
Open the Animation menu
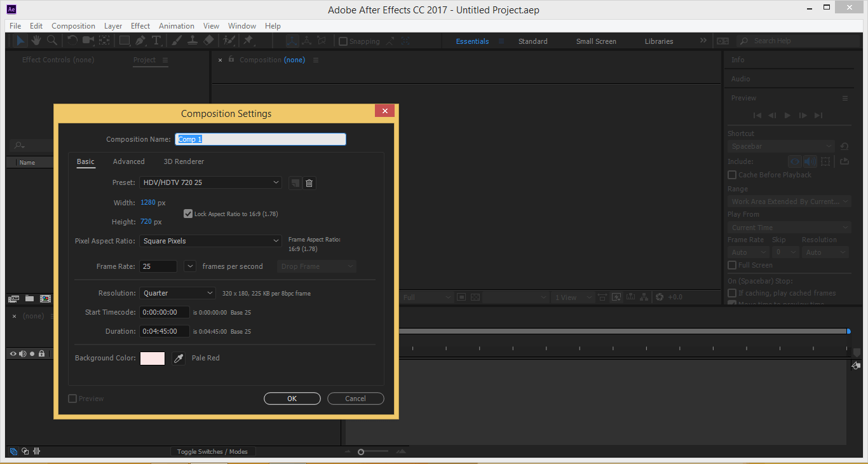click(177, 26)
